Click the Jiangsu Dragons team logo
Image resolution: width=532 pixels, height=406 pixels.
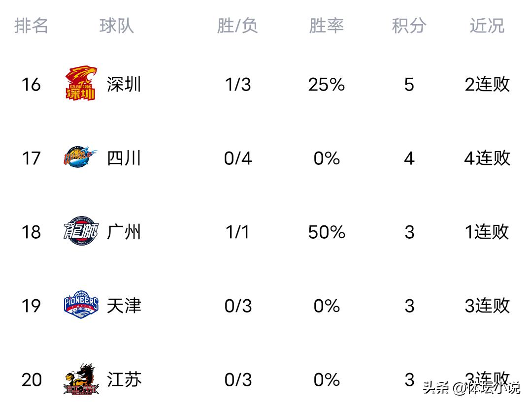[81, 379]
